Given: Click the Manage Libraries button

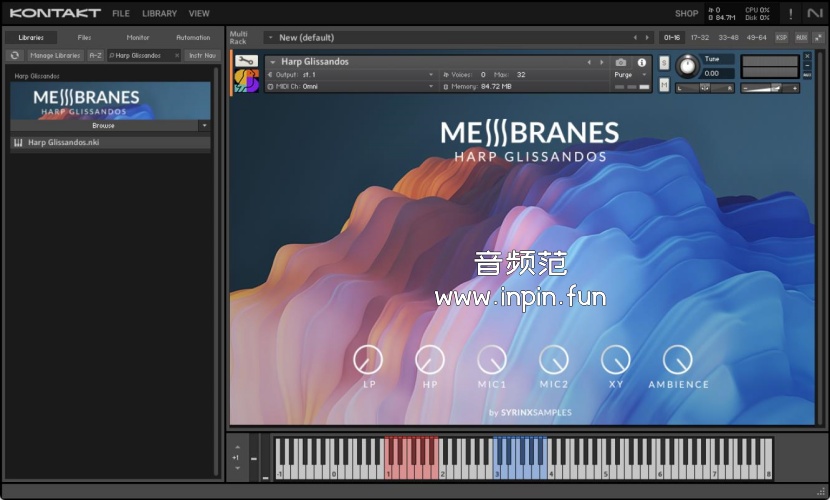Looking at the screenshot, I should click(x=55, y=55).
